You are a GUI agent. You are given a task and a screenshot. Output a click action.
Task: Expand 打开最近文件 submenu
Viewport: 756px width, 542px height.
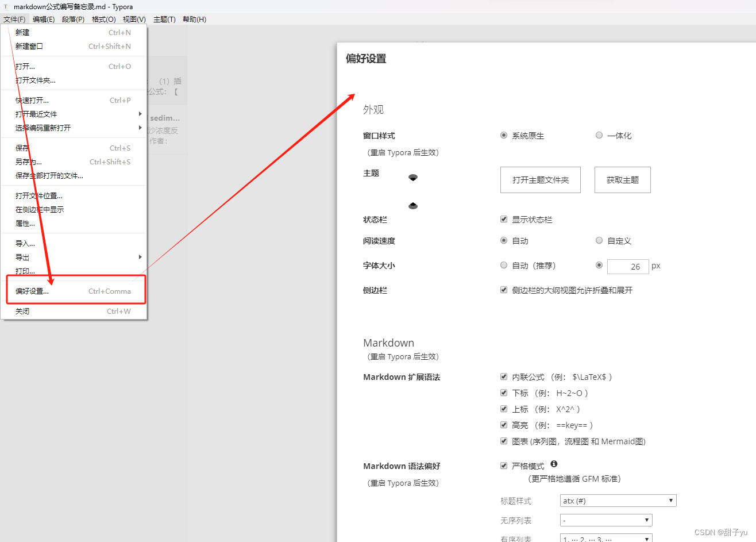[74, 114]
